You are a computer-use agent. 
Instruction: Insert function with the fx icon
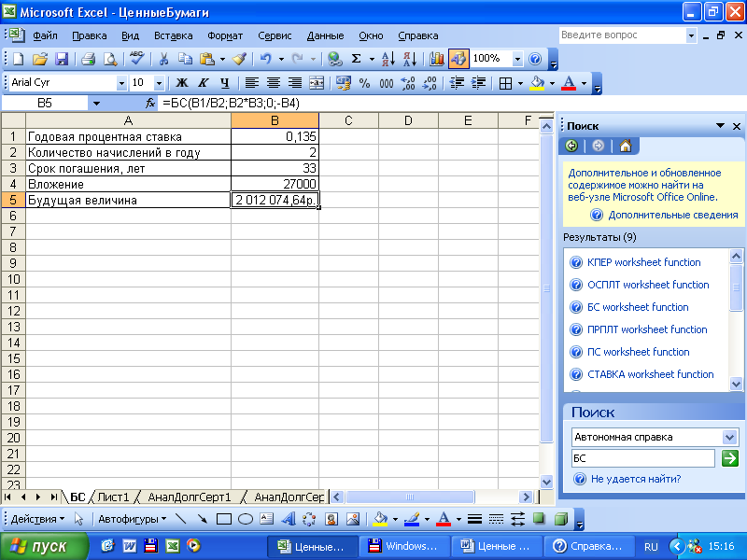[150, 103]
